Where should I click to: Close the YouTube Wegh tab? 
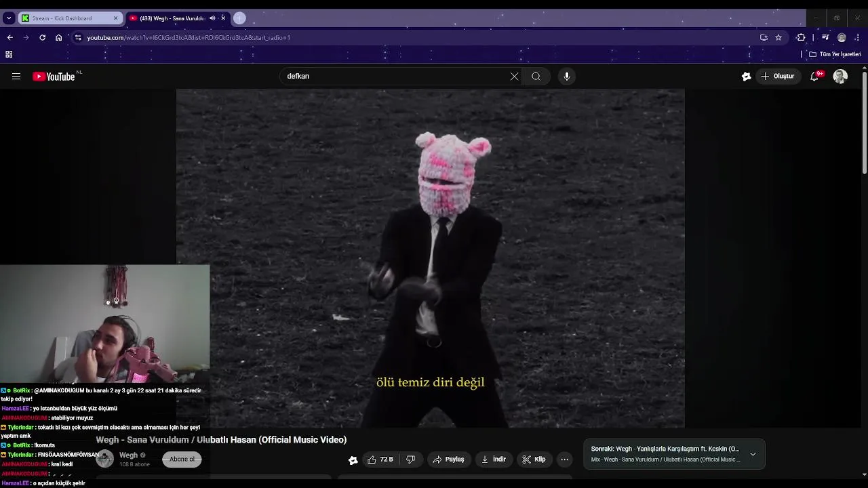click(223, 18)
